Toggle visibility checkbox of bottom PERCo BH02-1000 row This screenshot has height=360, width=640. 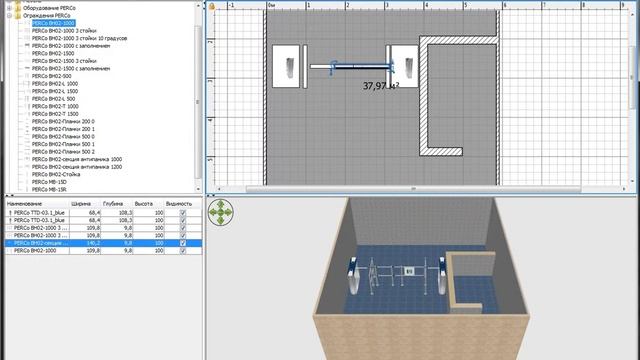click(183, 251)
